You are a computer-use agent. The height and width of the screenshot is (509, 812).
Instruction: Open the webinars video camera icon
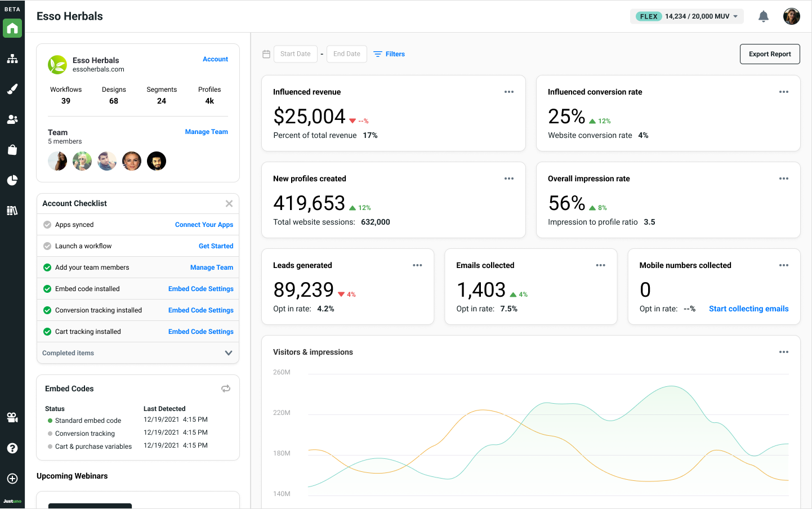12,417
